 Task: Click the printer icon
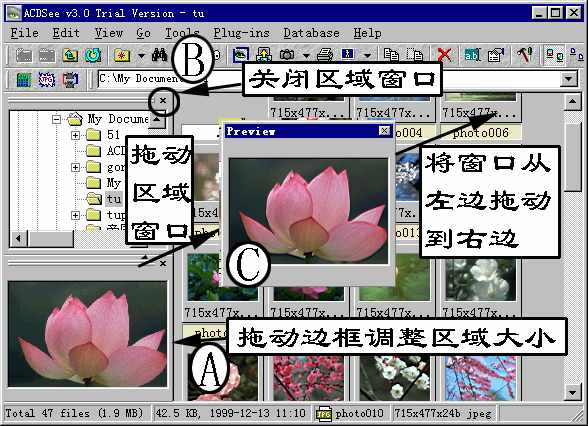[324, 56]
